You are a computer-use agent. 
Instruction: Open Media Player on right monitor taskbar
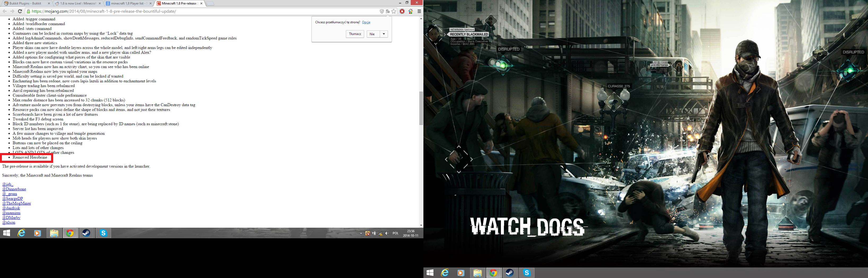tap(461, 273)
